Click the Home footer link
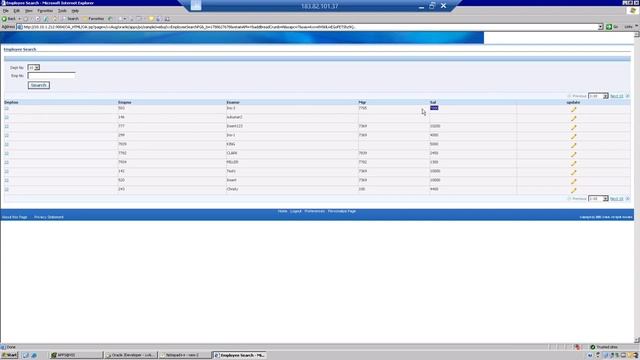The height and width of the screenshot is (360, 640). (282, 211)
